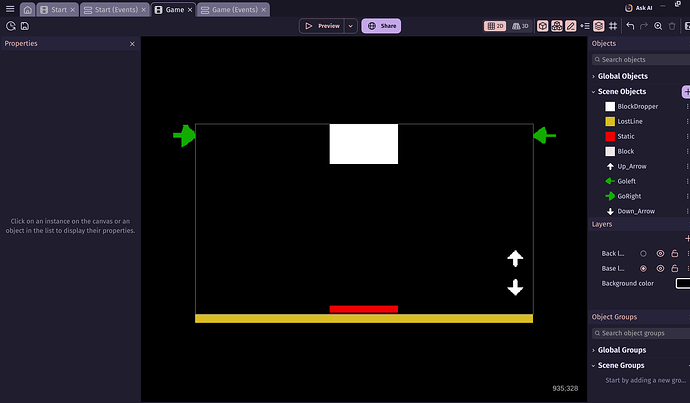The width and height of the screenshot is (690, 403).
Task: Toggle the Properties panel pencil icon
Action: (x=571, y=26)
